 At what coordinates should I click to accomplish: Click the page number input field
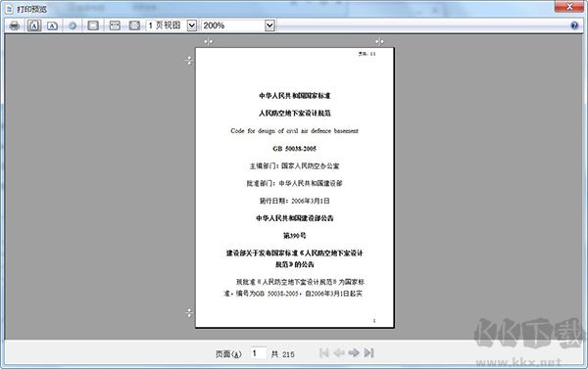(259, 353)
